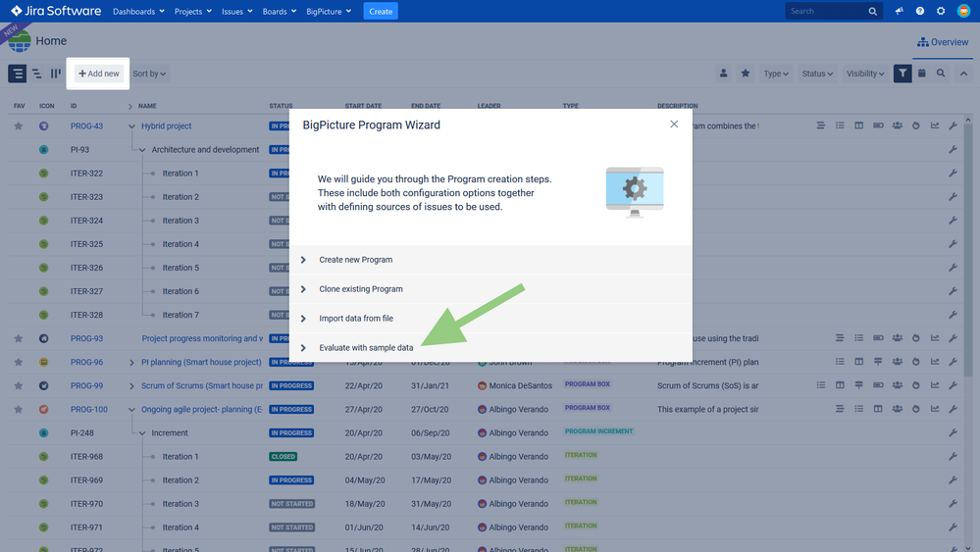980x552 pixels.
Task: Expand Import data from file option
Action: tap(490, 319)
